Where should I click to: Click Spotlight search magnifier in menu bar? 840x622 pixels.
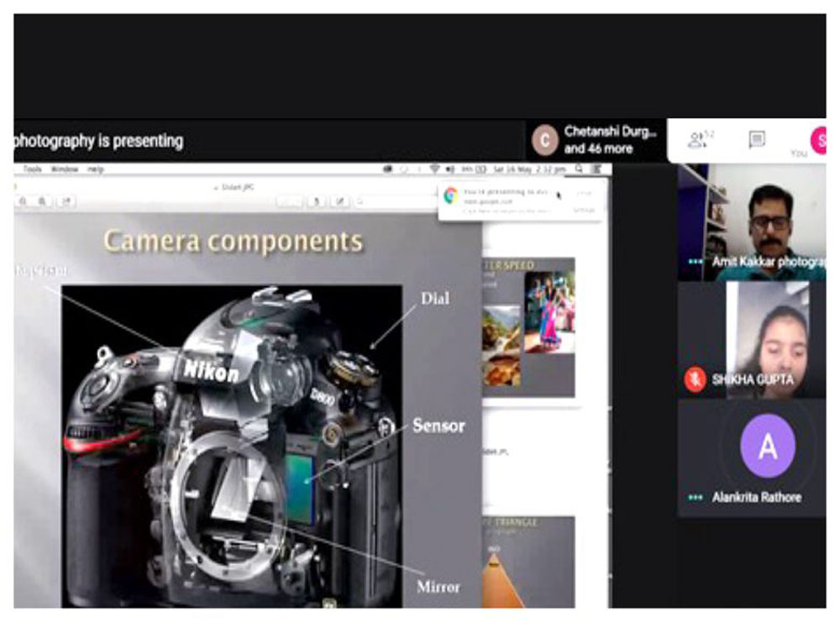pyautogui.click(x=580, y=169)
